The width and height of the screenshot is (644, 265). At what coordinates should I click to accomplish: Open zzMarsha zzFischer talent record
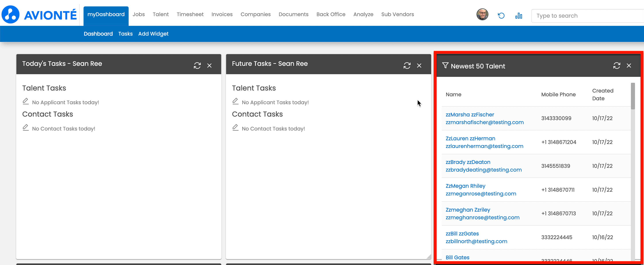[469, 114]
